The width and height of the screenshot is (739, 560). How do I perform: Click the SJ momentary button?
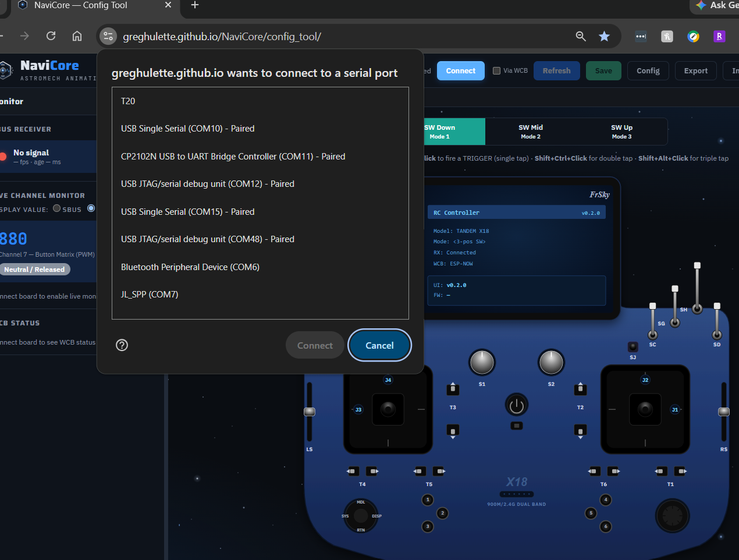633,346
